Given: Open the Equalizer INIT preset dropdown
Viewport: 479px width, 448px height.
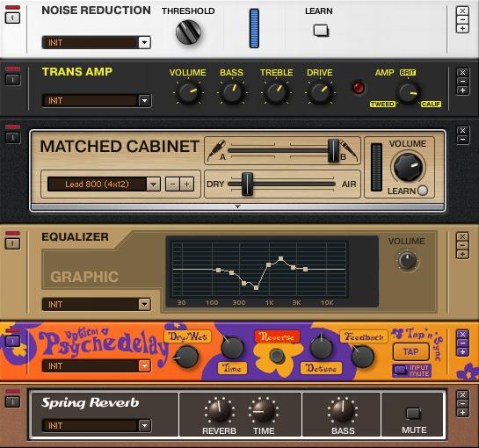Looking at the screenshot, I should tap(144, 304).
